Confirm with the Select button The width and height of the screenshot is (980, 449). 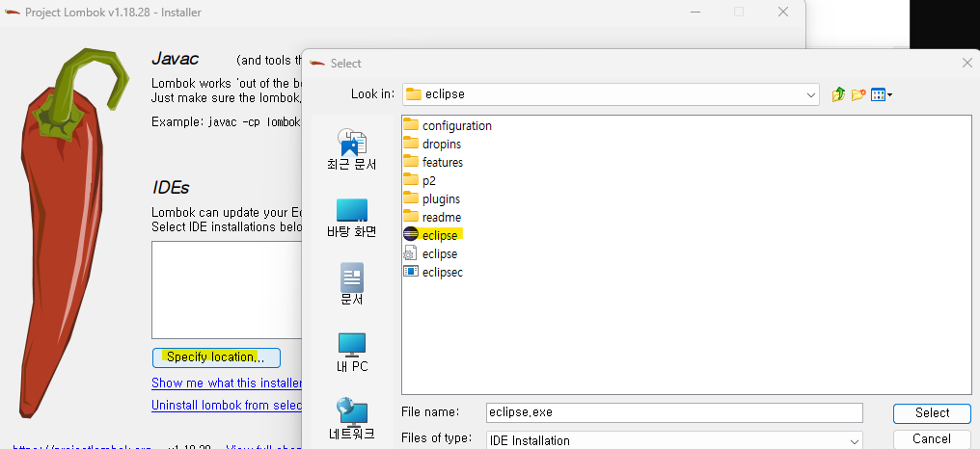932,412
